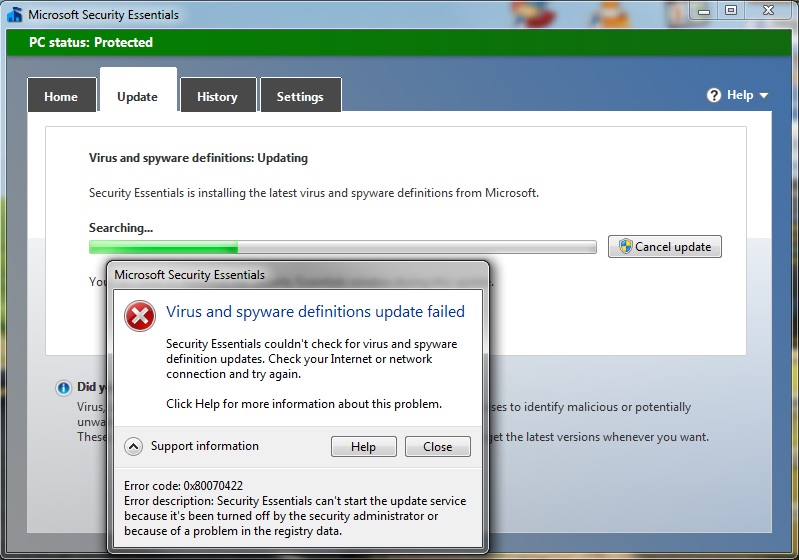Click 'Virus and spyware definitions update failed' heading

315,312
